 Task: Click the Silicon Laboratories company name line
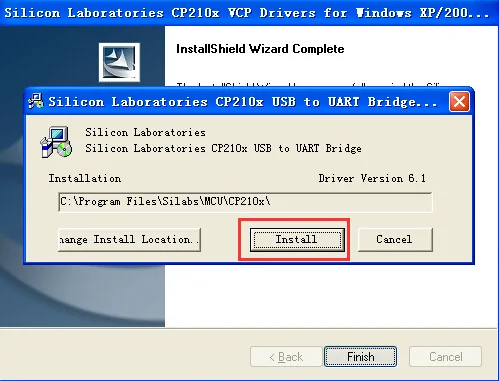(x=145, y=132)
